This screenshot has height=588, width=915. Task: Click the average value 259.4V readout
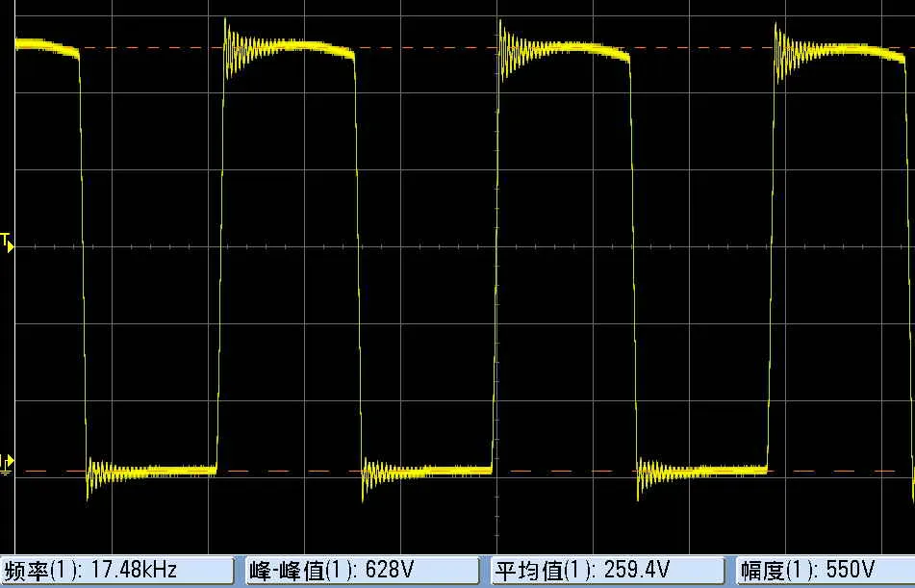608,570
